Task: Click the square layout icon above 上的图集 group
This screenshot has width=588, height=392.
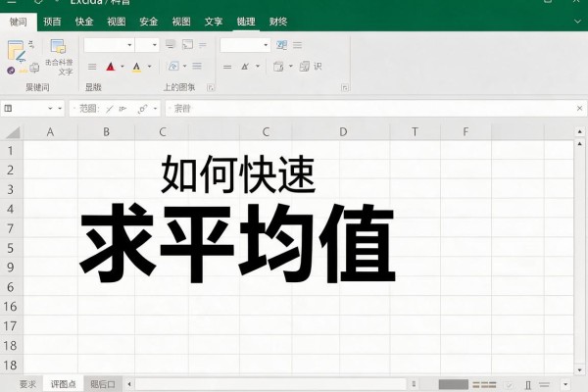Action: [187, 45]
